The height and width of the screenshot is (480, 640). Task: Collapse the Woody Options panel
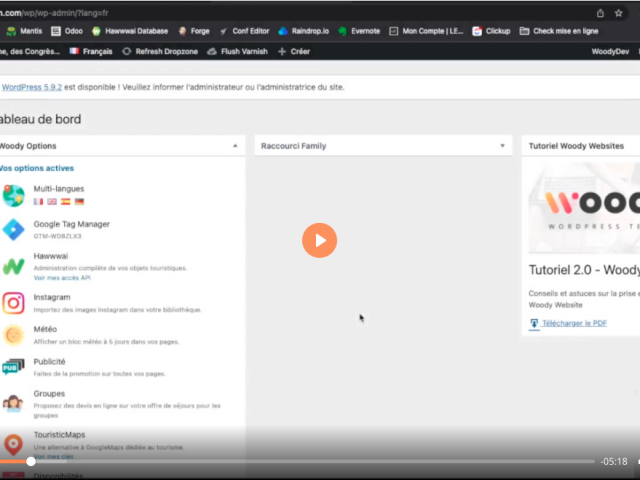tap(236, 146)
